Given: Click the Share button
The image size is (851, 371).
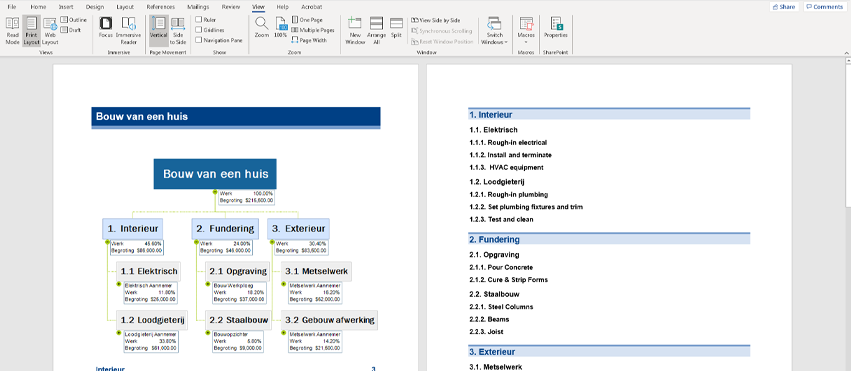Looking at the screenshot, I should [784, 7].
